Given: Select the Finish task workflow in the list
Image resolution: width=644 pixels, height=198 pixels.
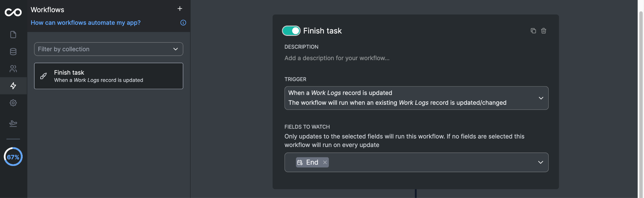Looking at the screenshot, I should [x=108, y=76].
